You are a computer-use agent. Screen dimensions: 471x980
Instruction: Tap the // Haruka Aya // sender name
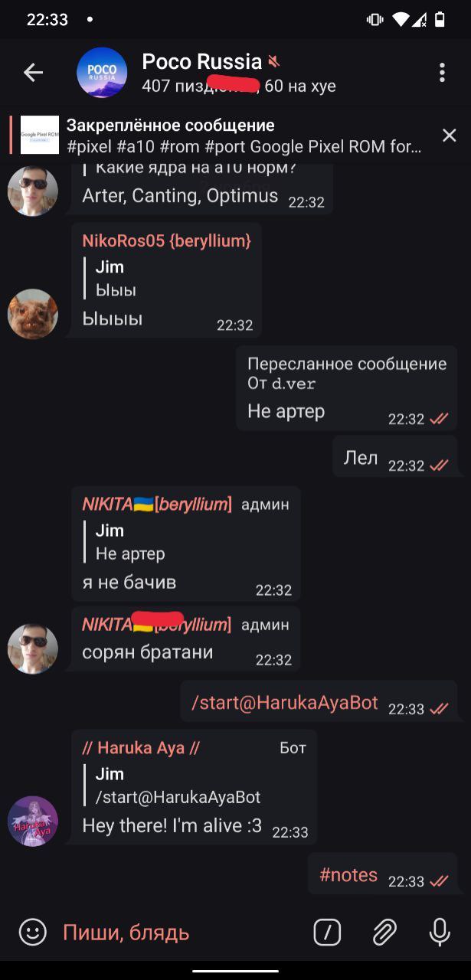141,748
